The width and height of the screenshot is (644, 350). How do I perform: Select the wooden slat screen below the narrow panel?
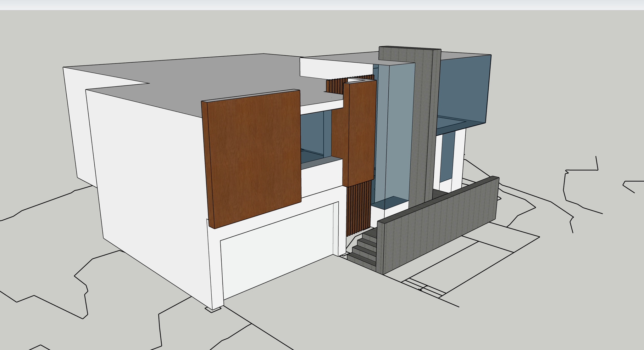click(358, 208)
